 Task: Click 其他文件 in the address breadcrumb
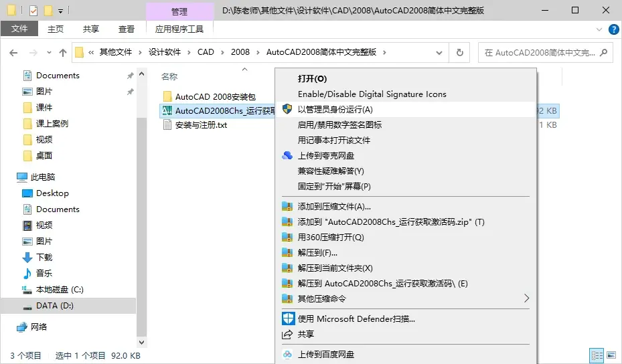coord(115,52)
